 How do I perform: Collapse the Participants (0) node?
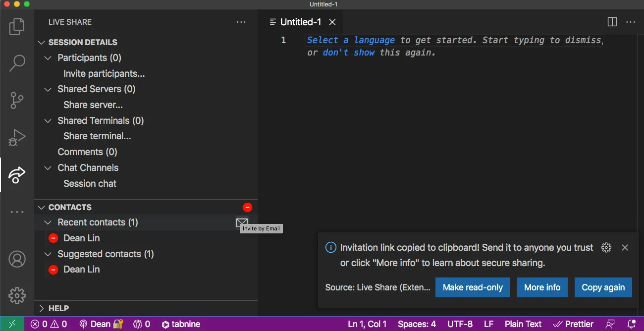(x=48, y=58)
